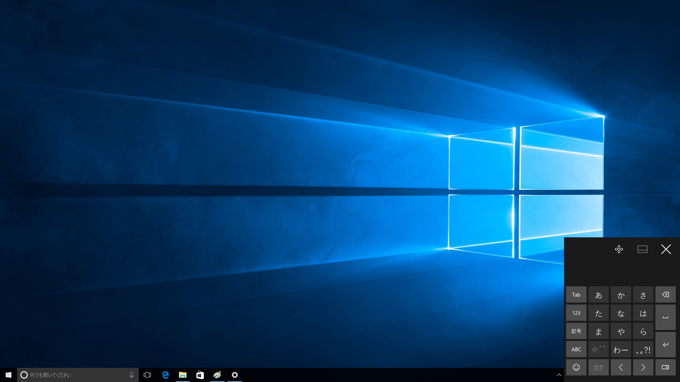
Task: Open Settings gear on taskbar
Action: click(x=235, y=375)
